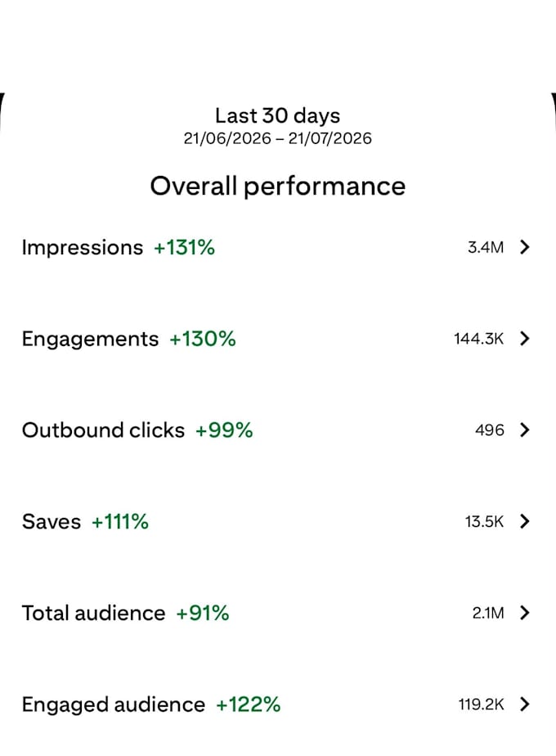Open the Outbound clicks row label

103,430
